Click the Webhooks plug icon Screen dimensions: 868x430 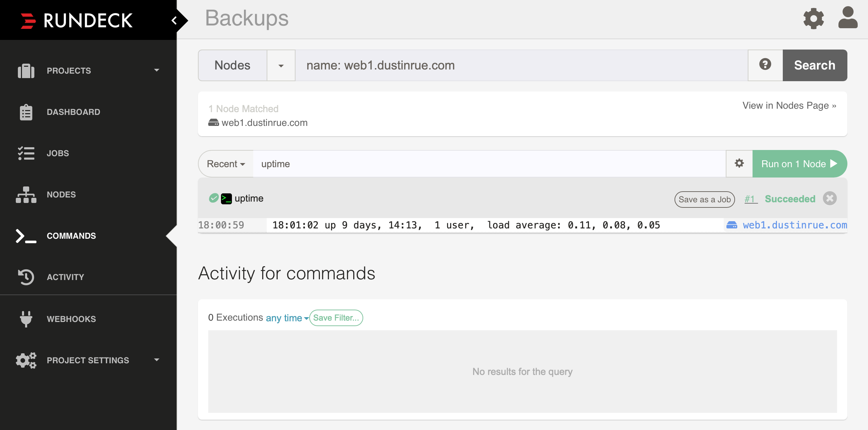pos(26,319)
